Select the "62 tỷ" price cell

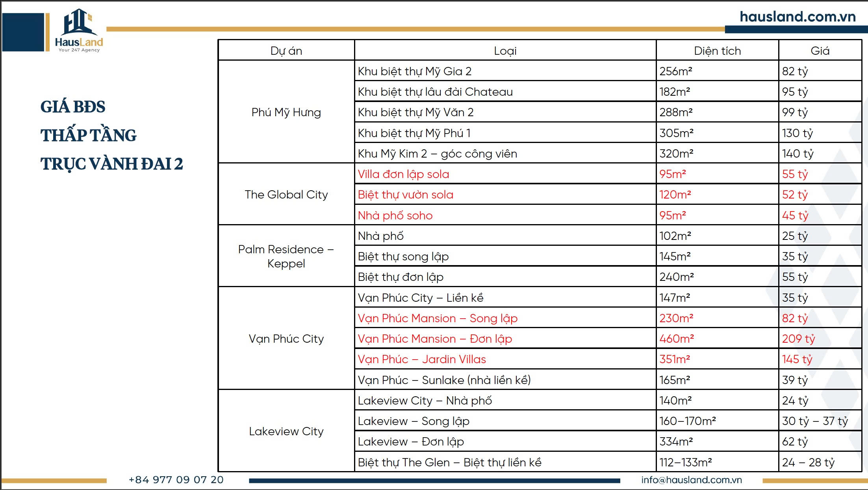pyautogui.click(x=820, y=441)
